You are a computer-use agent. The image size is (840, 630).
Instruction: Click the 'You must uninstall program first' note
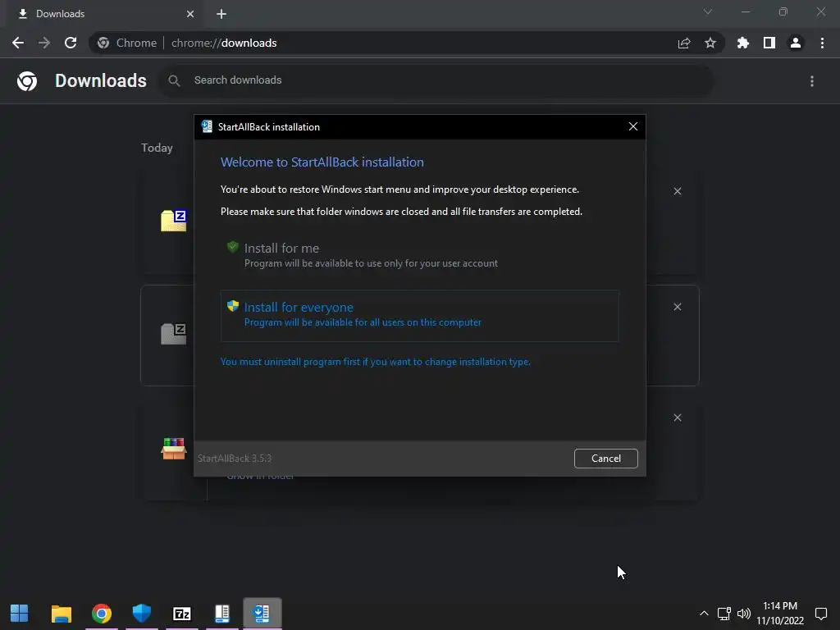click(x=376, y=362)
